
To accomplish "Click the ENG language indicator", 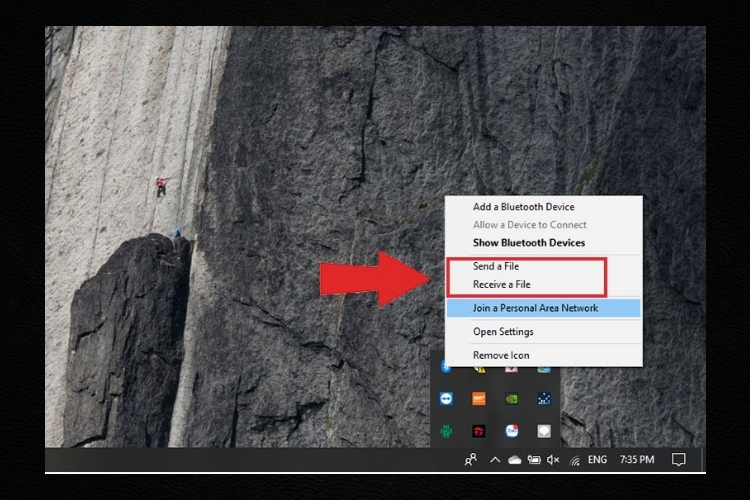I will click(x=597, y=460).
